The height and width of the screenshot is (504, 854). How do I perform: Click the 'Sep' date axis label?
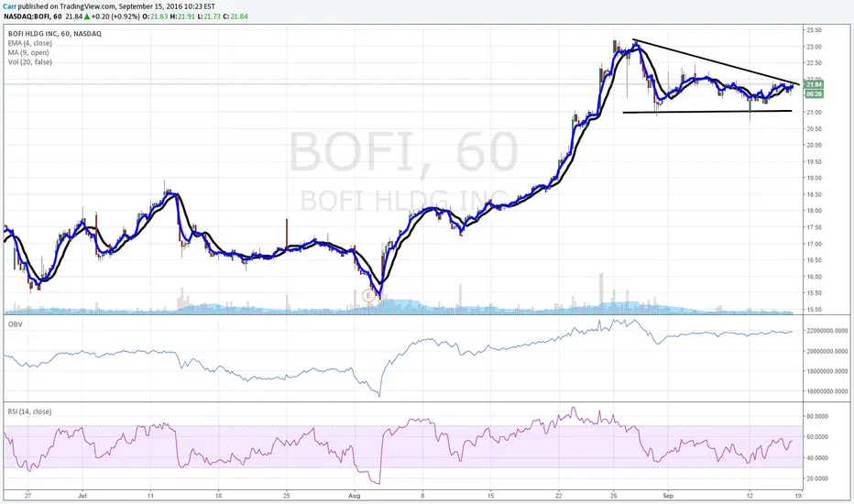coord(668,496)
